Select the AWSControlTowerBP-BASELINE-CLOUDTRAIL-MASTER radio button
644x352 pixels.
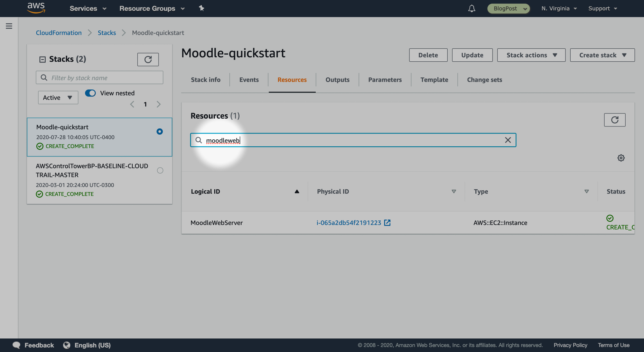click(x=160, y=171)
